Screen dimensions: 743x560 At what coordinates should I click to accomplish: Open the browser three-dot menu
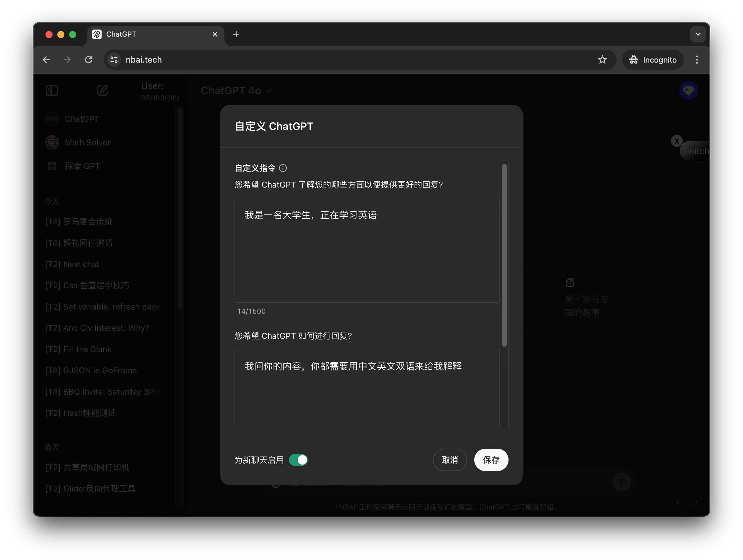pos(697,60)
